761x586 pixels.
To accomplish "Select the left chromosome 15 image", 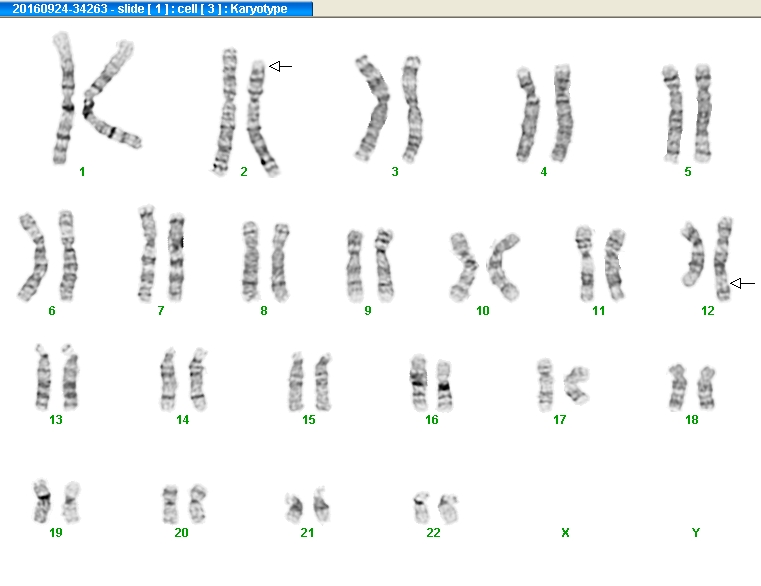I will 296,382.
